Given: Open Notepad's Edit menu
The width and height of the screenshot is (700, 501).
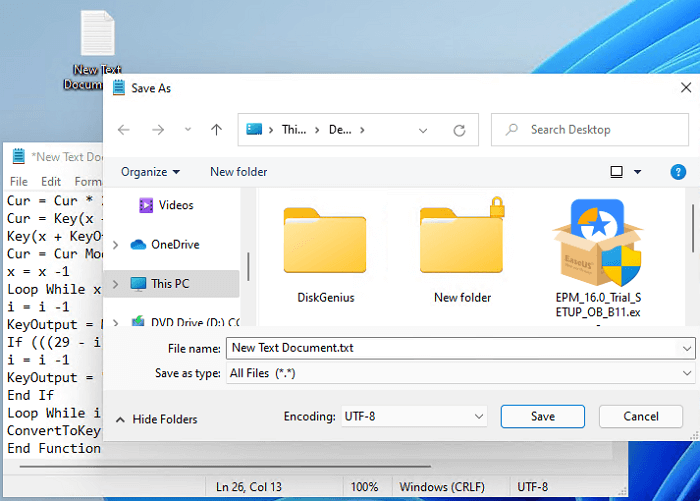Looking at the screenshot, I should click(x=51, y=182).
